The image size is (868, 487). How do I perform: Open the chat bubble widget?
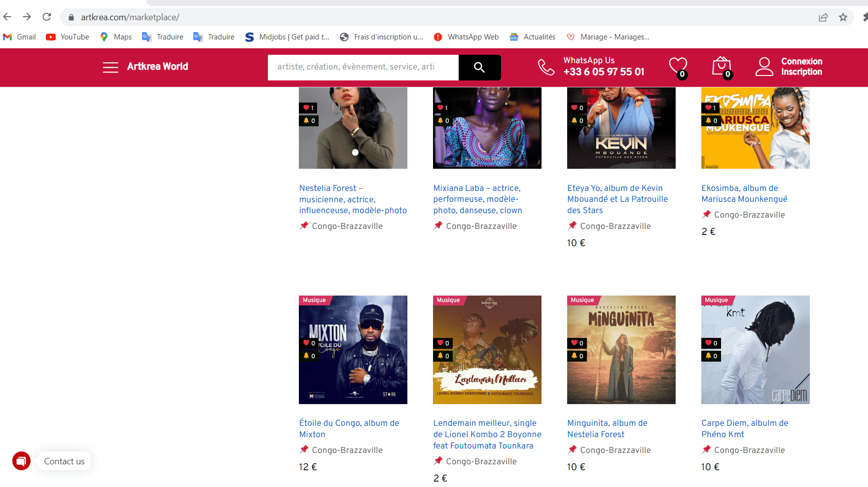21,461
